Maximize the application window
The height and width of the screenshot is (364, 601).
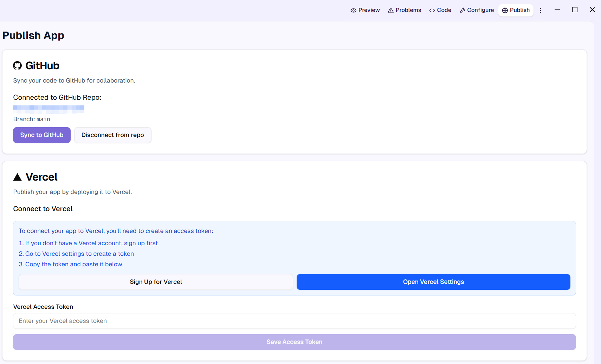tap(575, 10)
